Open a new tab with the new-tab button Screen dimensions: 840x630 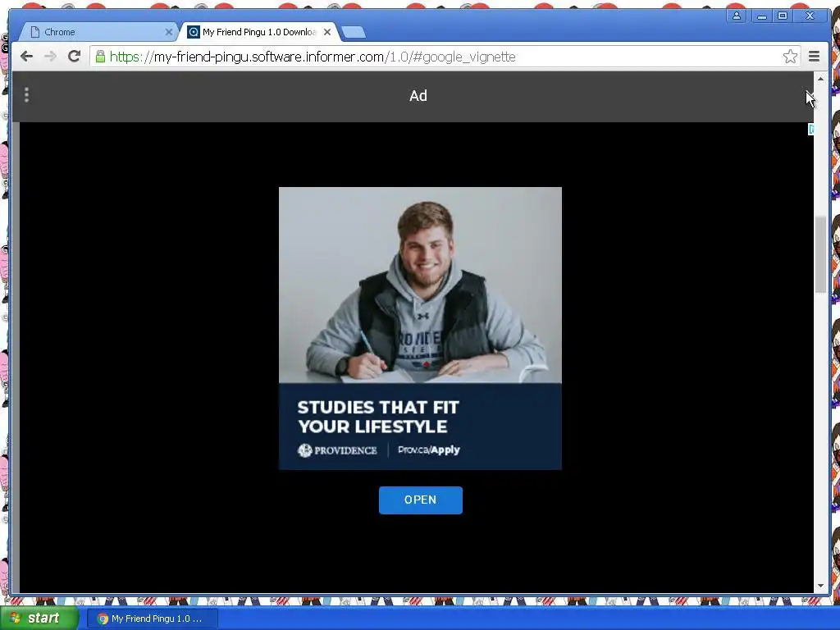coord(354,32)
